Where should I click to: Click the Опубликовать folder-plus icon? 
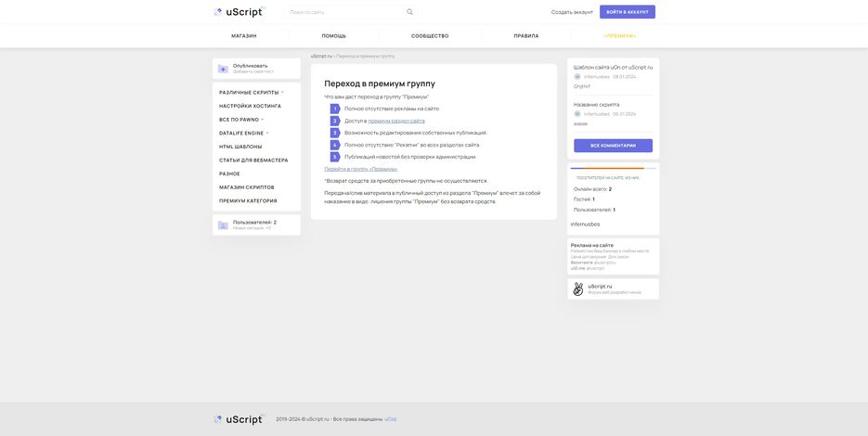(x=223, y=69)
